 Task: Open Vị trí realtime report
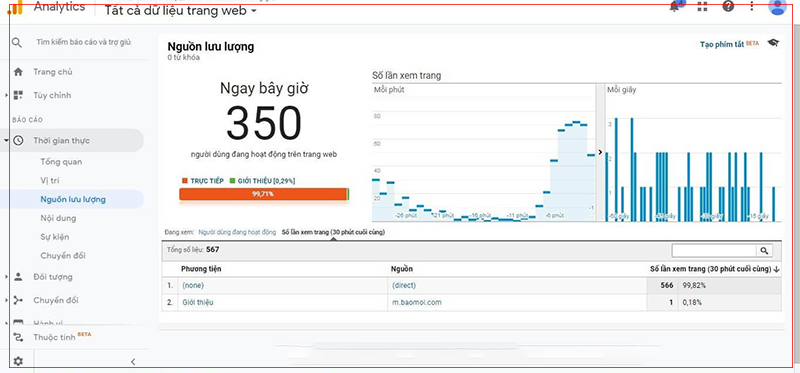click(x=50, y=180)
